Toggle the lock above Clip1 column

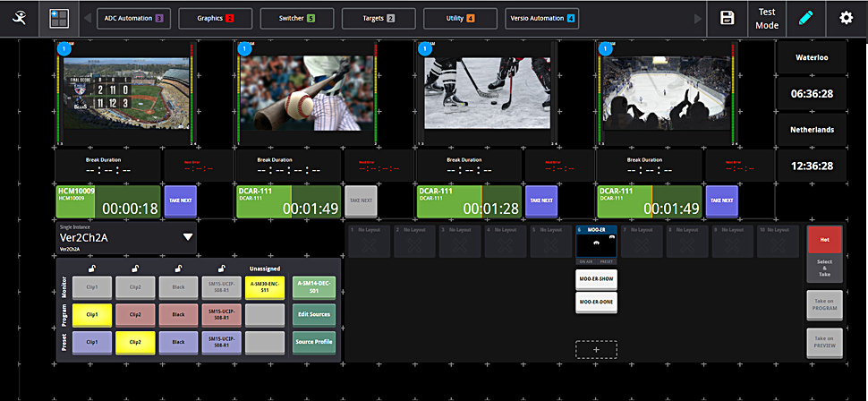point(91,267)
